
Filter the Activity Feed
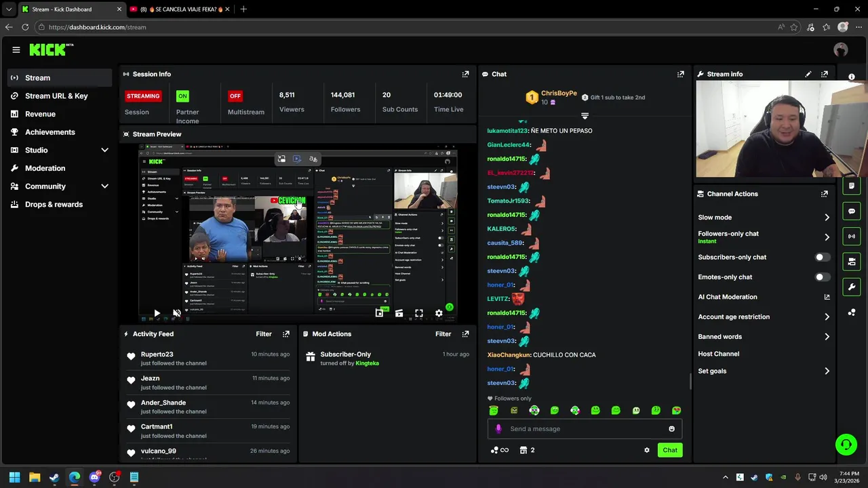[264, 334]
